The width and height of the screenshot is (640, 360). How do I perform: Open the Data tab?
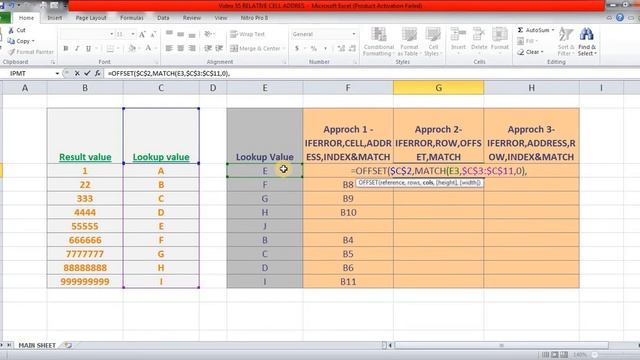pyautogui.click(x=163, y=18)
